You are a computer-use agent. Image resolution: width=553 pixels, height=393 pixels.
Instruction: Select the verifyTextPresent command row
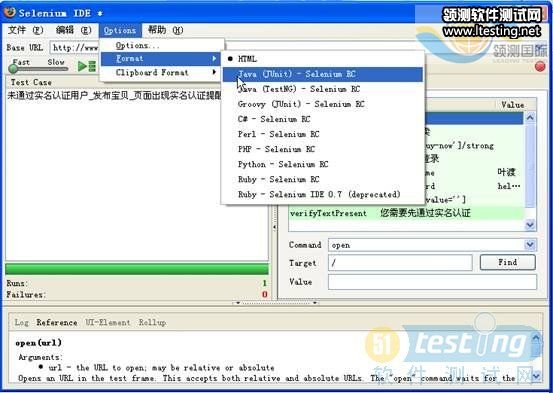point(406,213)
